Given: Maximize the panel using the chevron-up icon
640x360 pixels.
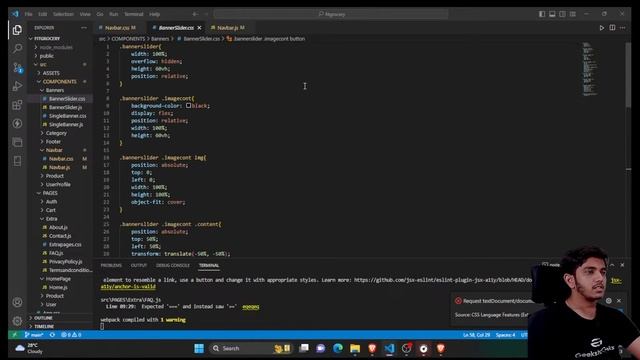Looking at the screenshot, I should pyautogui.click(x=612, y=265).
